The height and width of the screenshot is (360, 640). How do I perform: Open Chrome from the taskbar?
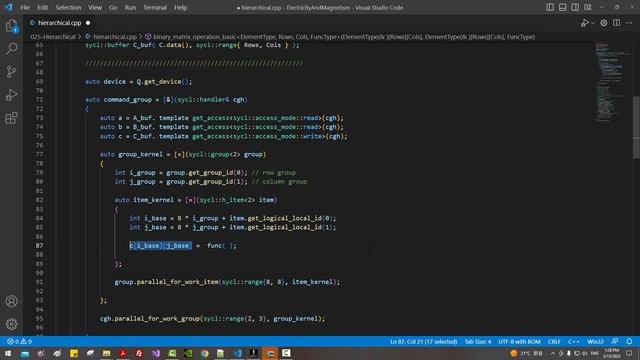204,353
